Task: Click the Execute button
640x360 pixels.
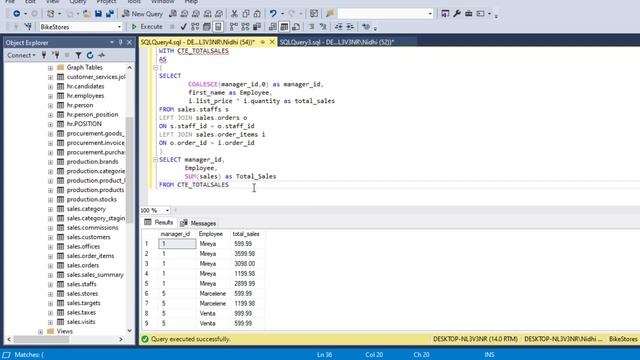Action: [x=147, y=27]
